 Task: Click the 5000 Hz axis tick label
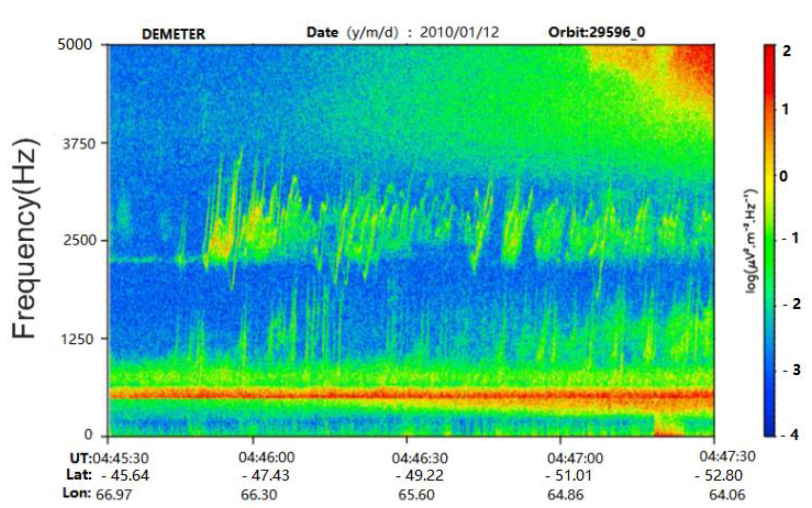point(74,45)
